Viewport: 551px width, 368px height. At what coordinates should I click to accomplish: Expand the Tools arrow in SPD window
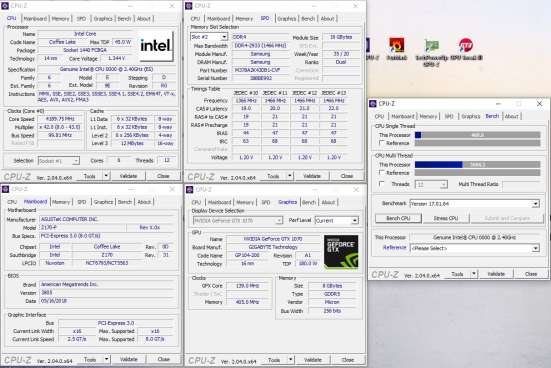290,176
